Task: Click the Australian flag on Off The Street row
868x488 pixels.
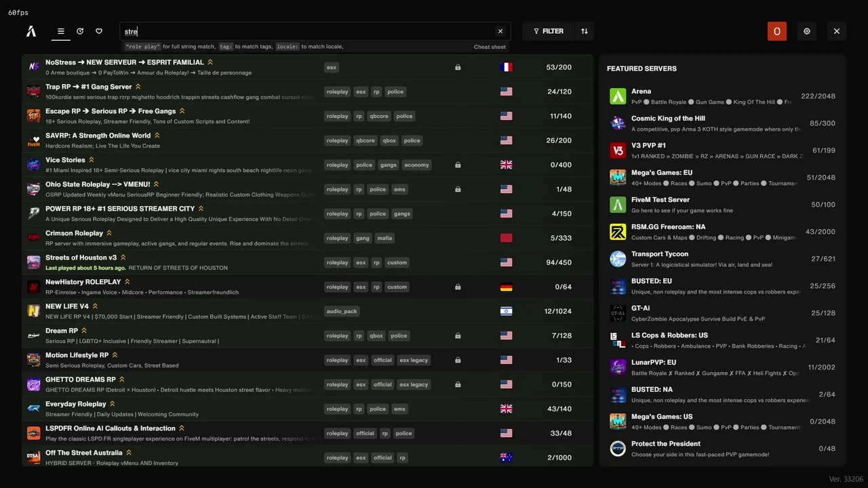Action: coord(506,457)
